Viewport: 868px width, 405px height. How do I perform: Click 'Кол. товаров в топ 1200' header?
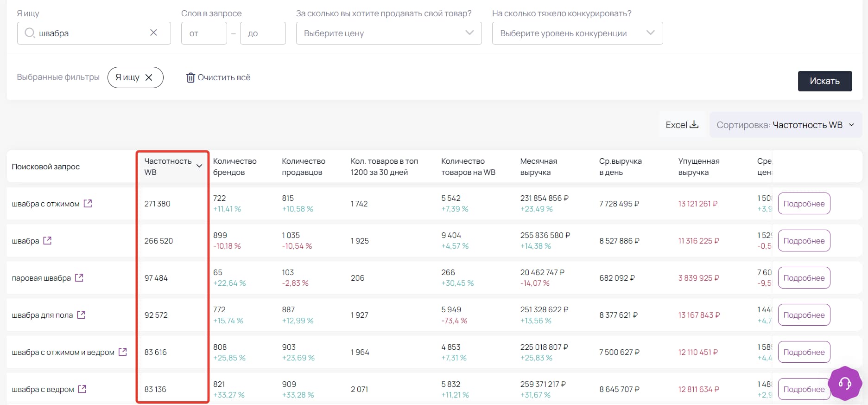point(384,167)
